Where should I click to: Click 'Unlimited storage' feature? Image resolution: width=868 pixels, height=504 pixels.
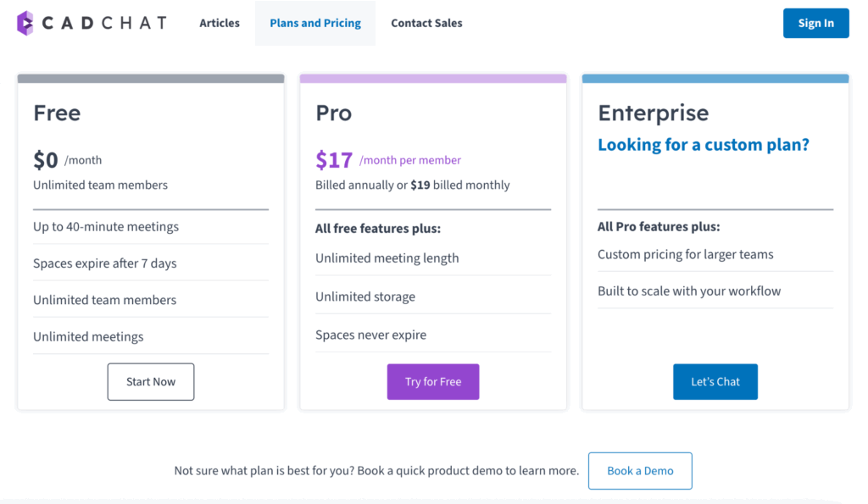point(365,297)
